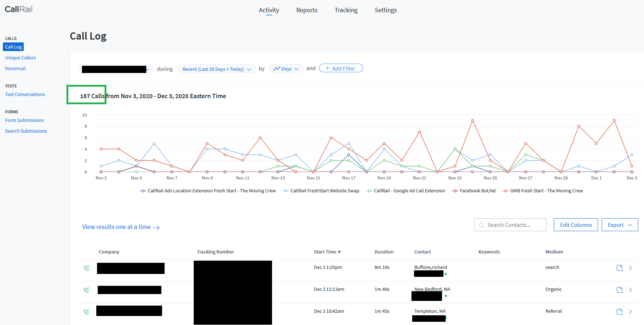The height and width of the screenshot is (325, 644).
Task: Click the CallRail logo
Action: tap(19, 9)
